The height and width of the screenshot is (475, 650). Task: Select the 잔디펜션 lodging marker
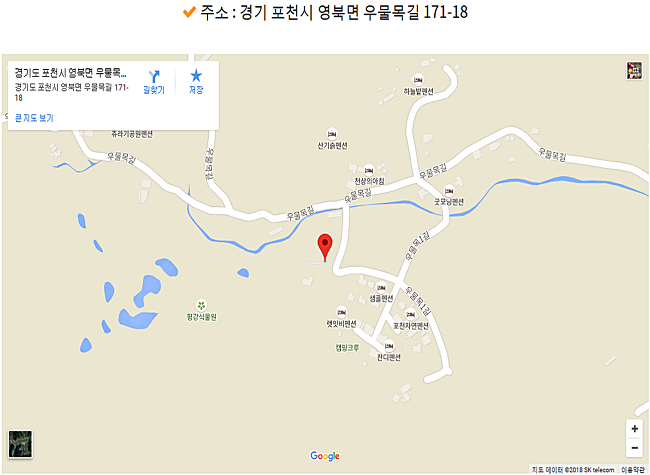[x=389, y=346]
